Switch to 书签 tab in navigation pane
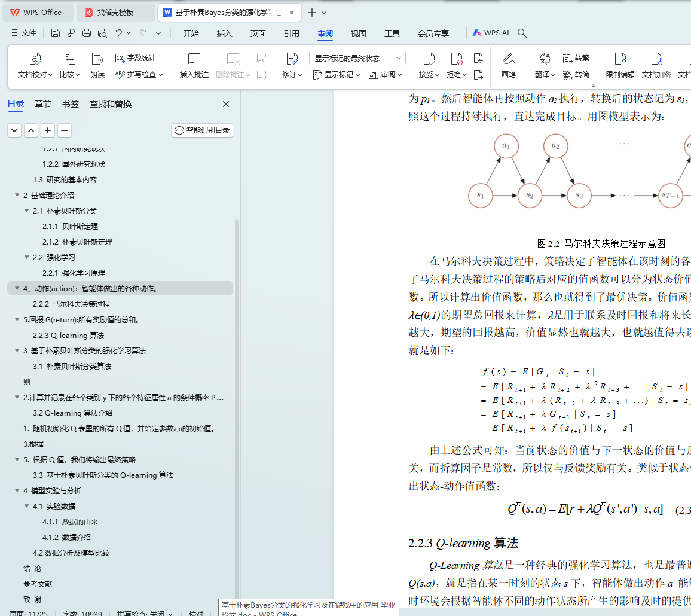 click(70, 104)
